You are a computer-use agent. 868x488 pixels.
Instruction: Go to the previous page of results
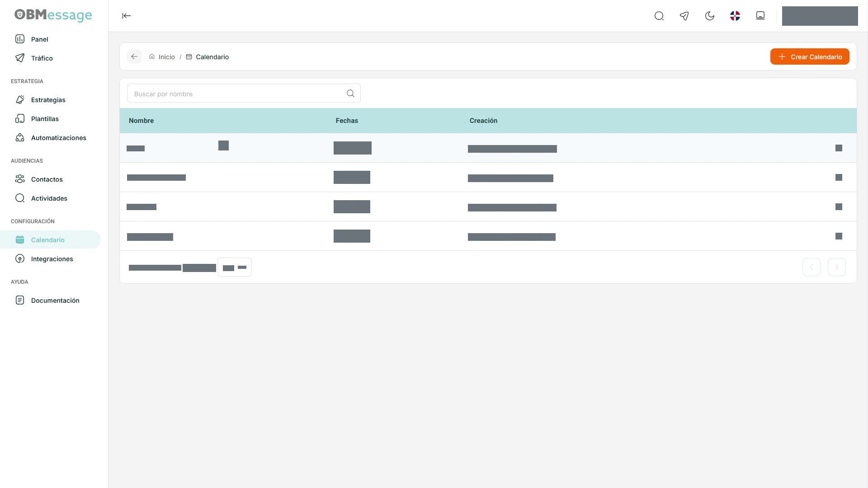[811, 267]
